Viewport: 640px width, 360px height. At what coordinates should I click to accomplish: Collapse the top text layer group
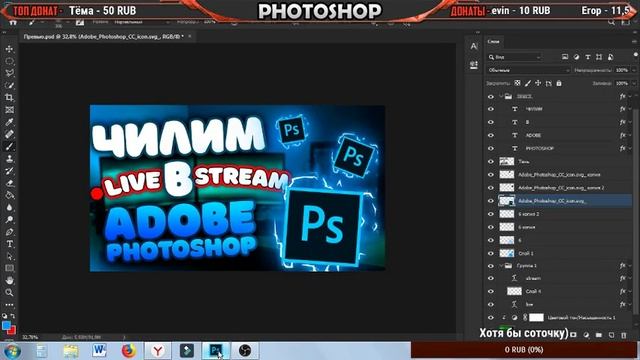pos(501,96)
